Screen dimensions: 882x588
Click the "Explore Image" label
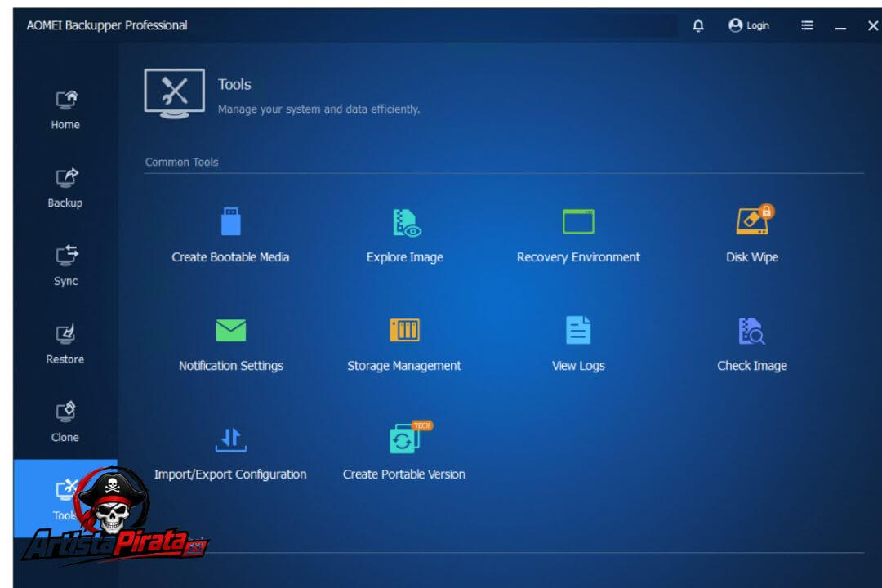coord(405,257)
